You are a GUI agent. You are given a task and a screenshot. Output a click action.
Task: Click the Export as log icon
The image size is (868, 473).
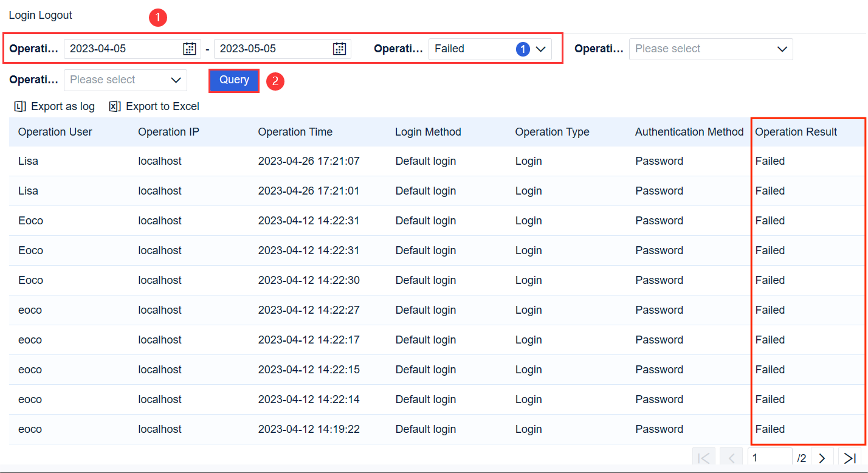tap(18, 106)
